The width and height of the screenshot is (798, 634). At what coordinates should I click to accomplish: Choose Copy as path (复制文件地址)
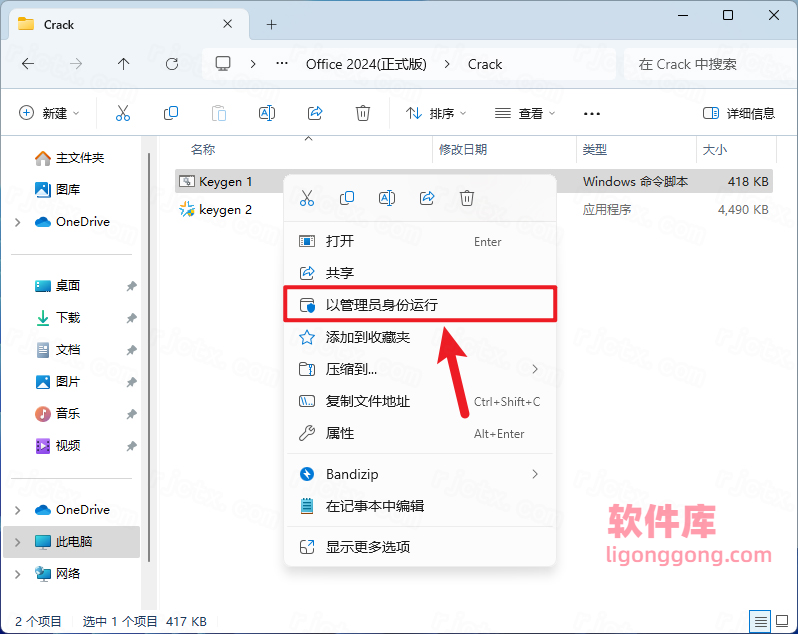pos(420,401)
